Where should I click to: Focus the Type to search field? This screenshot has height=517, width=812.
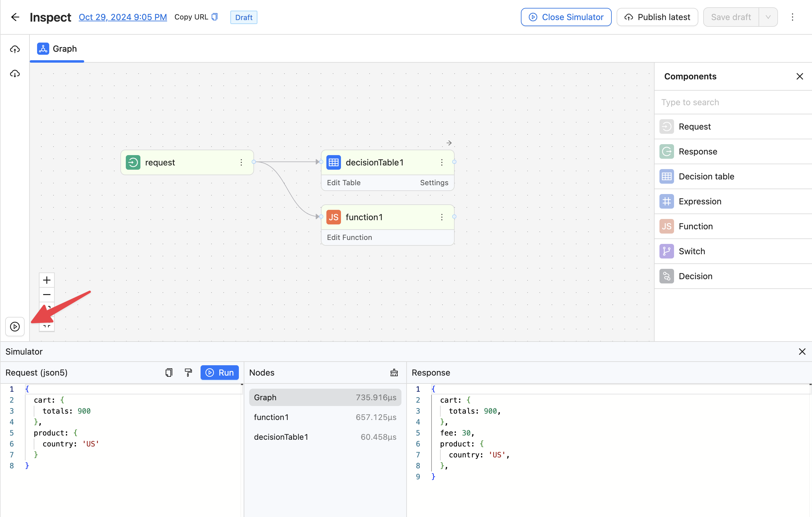tap(733, 102)
